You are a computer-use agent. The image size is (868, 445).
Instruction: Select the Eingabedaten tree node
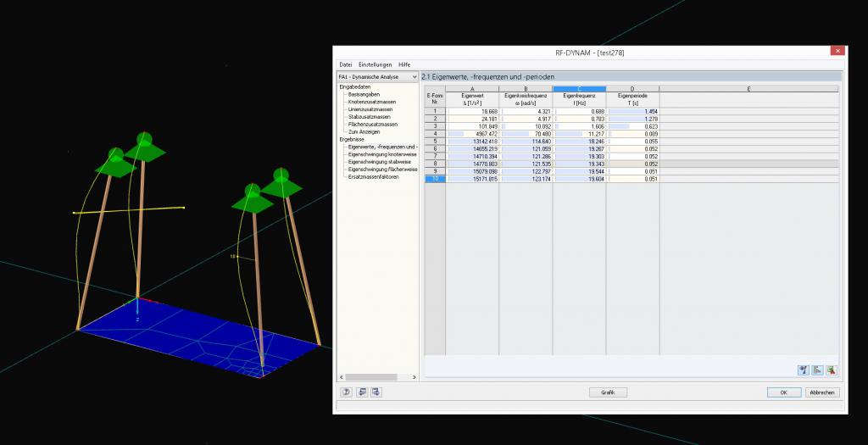coord(355,87)
